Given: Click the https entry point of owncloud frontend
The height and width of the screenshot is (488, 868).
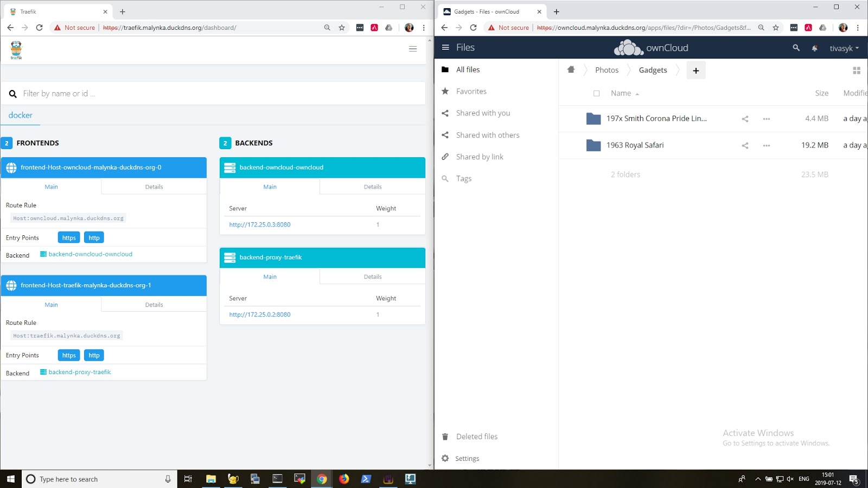Looking at the screenshot, I should click(69, 237).
